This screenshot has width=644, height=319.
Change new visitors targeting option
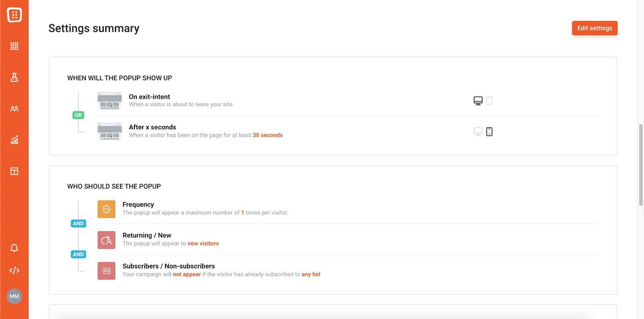(203, 243)
